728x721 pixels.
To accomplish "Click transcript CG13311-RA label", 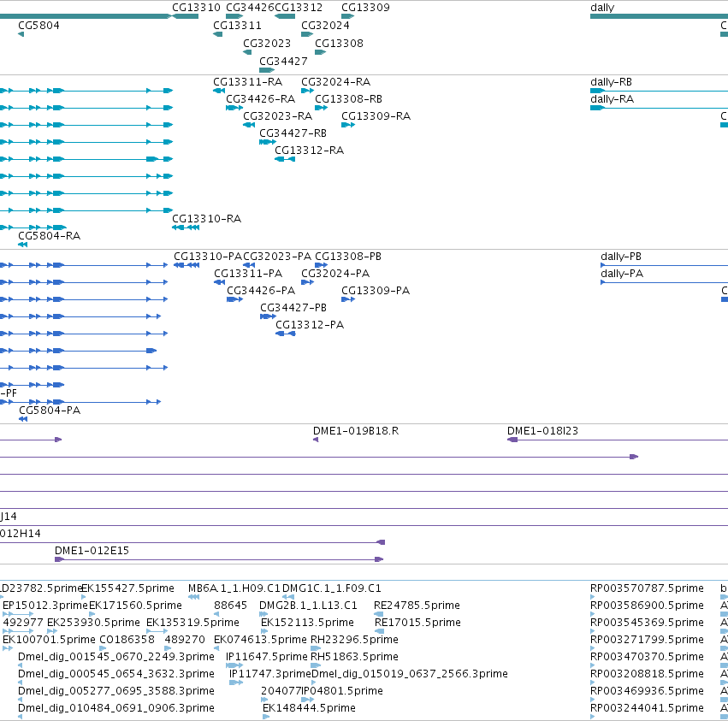I will (x=247, y=82).
